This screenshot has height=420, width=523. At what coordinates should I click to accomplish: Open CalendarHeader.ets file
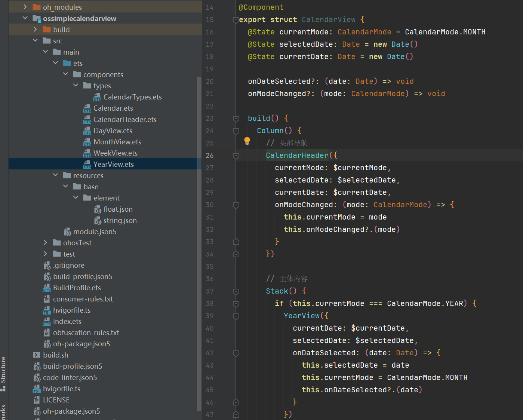124,120
